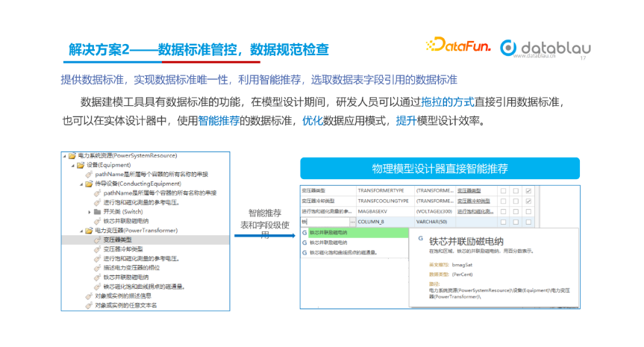This screenshot has height=347, width=644.
Task: Select highlighted 变压器类型 tree row
Action: [x=146, y=240]
